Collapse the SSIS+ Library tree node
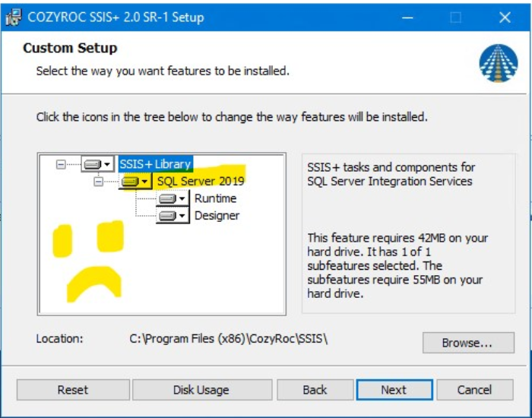 pos(61,165)
